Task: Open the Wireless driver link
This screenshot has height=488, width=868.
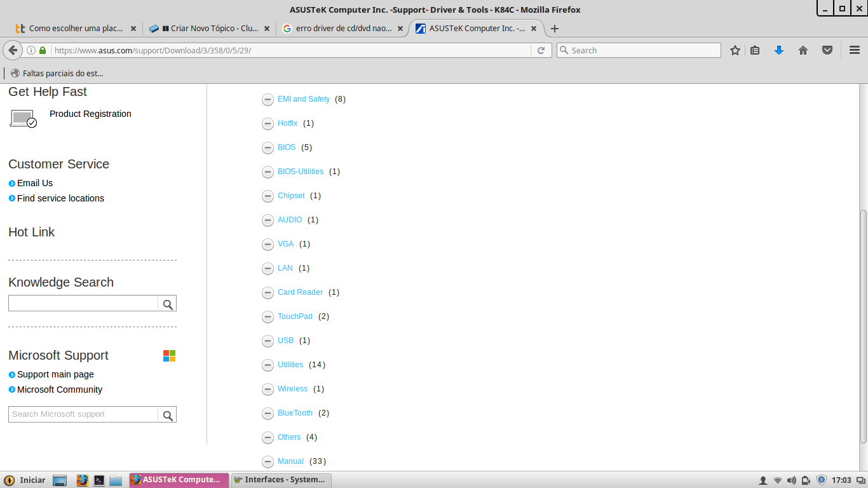Action: click(x=292, y=389)
